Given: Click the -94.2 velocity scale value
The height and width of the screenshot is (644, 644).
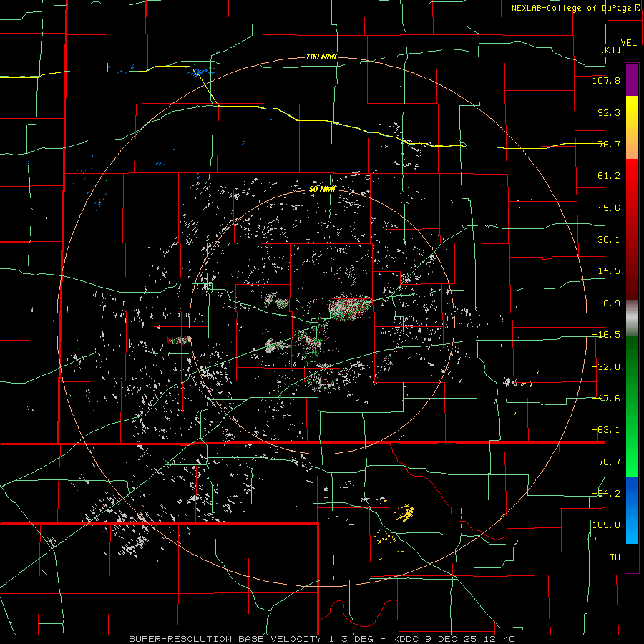Looking at the screenshot, I should tap(606, 494).
